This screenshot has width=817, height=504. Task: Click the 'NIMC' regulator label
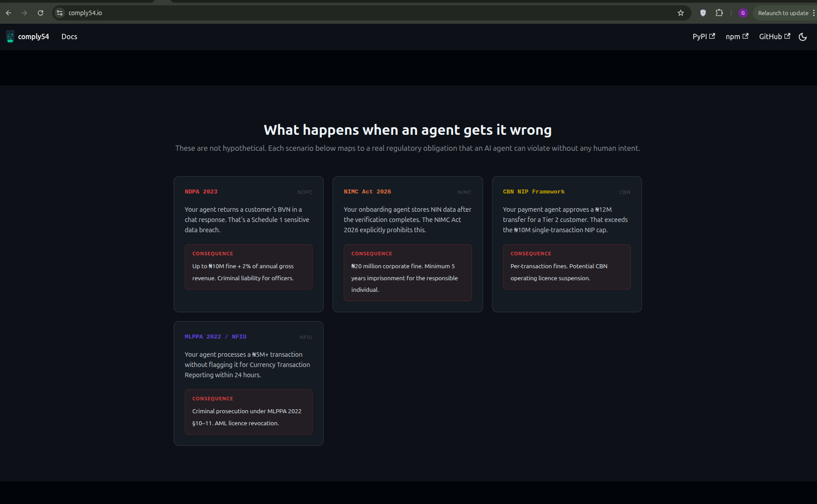(x=464, y=192)
